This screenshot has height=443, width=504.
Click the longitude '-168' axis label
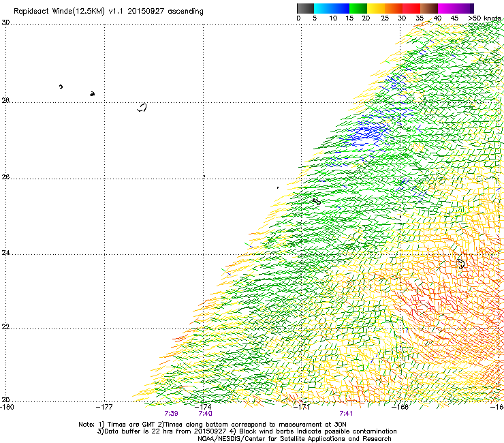[x=400, y=407]
